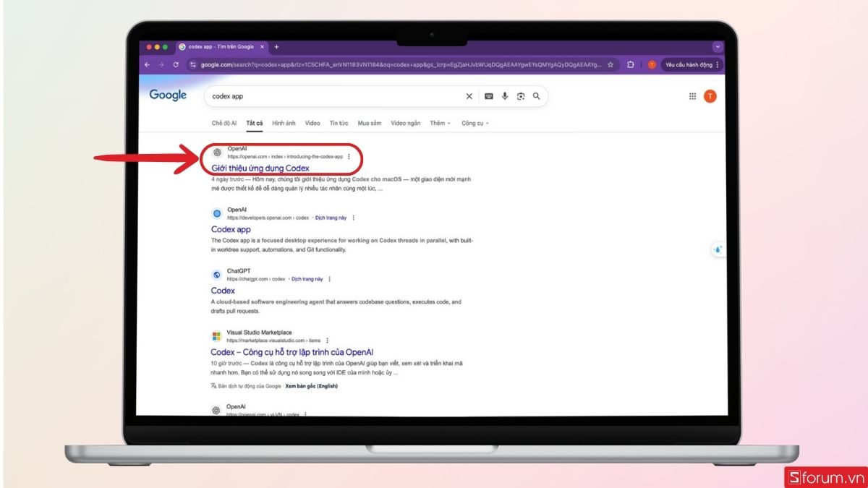Open the Google apps grid icon
Screen dimensions: 868x488
pyautogui.click(x=691, y=95)
